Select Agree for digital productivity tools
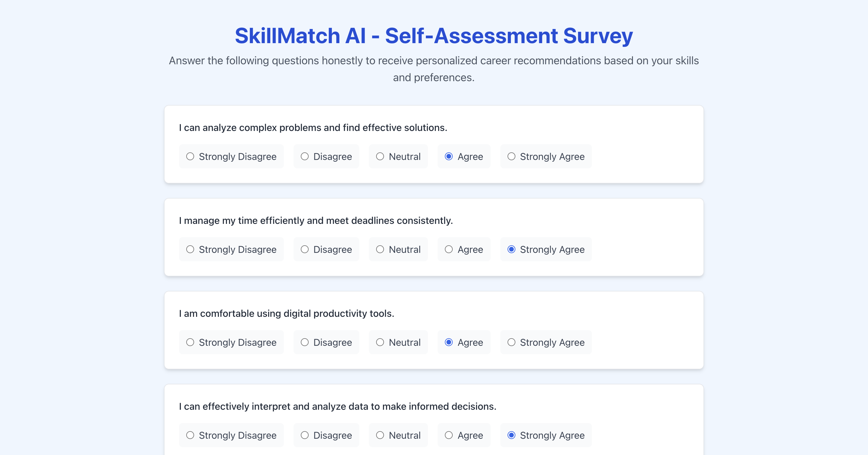This screenshot has height=455, width=868. pos(449,342)
